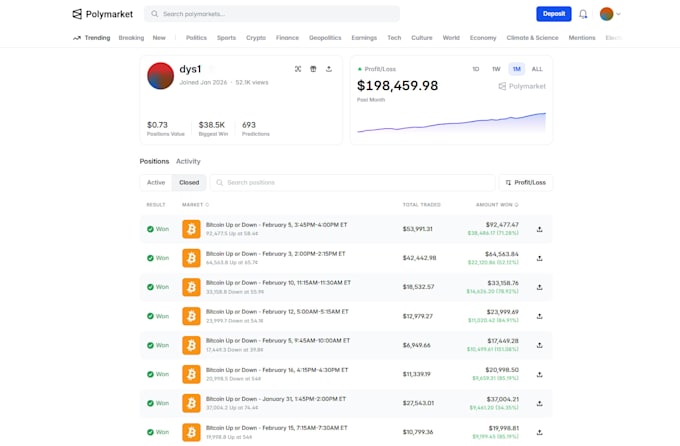Share the February 5, 9:45AM-10:00AM position
680x446 pixels.
point(539,345)
